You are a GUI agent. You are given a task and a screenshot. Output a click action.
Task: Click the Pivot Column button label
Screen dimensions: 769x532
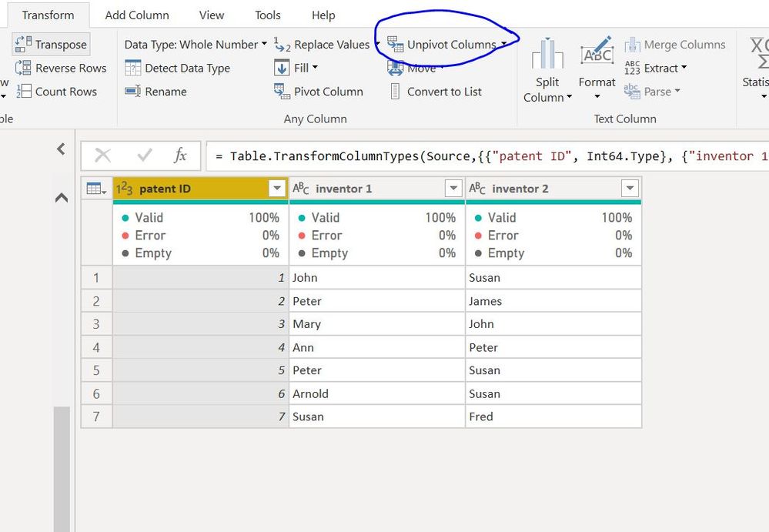[328, 92]
